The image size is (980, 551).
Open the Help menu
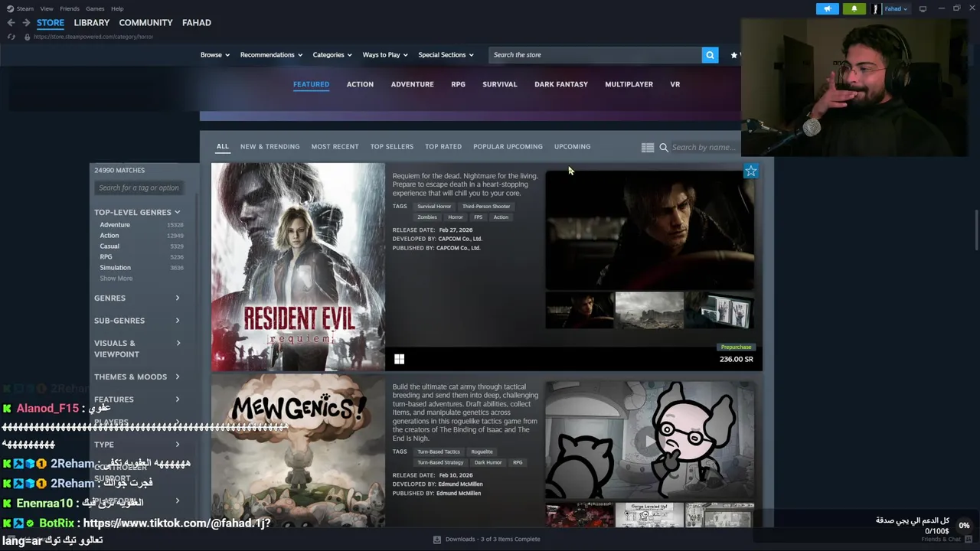[117, 8]
